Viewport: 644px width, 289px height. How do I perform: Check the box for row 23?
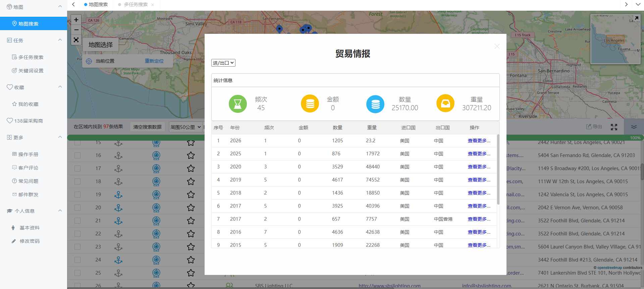pos(77,247)
